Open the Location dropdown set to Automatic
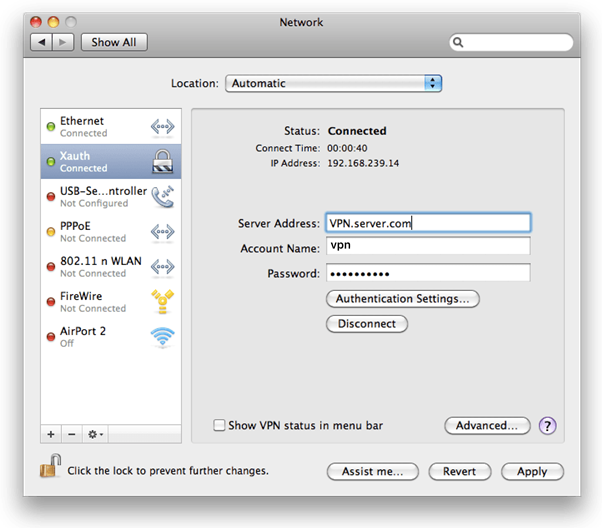Image resolution: width=602 pixels, height=528 pixels. 333,83
